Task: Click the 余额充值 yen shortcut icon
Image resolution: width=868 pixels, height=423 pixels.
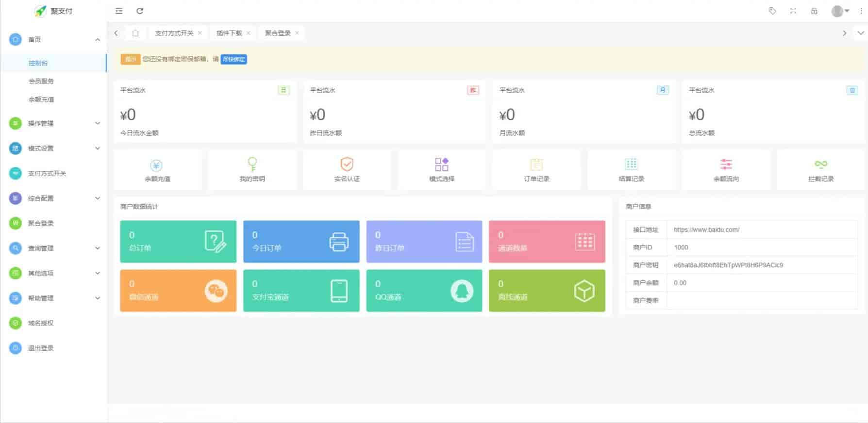Action: (x=156, y=165)
